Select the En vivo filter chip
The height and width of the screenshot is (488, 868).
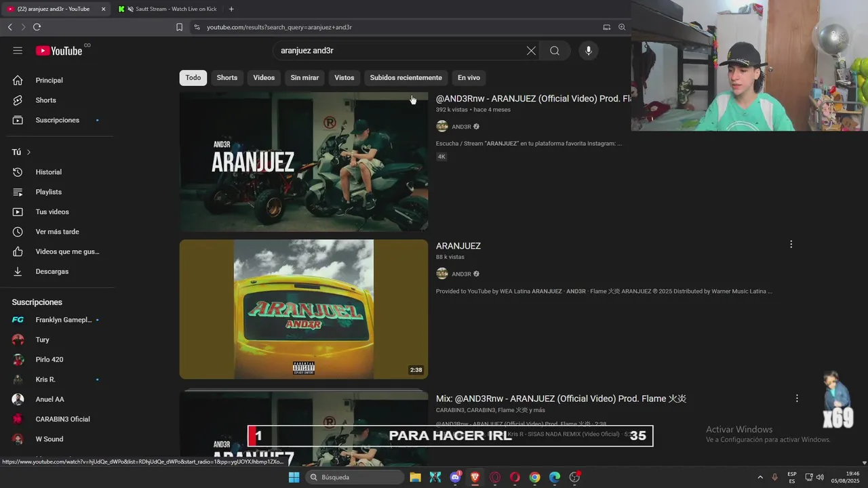click(469, 77)
